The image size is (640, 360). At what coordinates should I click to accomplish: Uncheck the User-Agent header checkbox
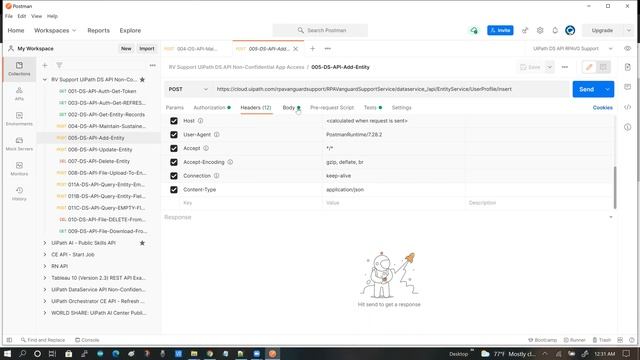tap(174, 135)
